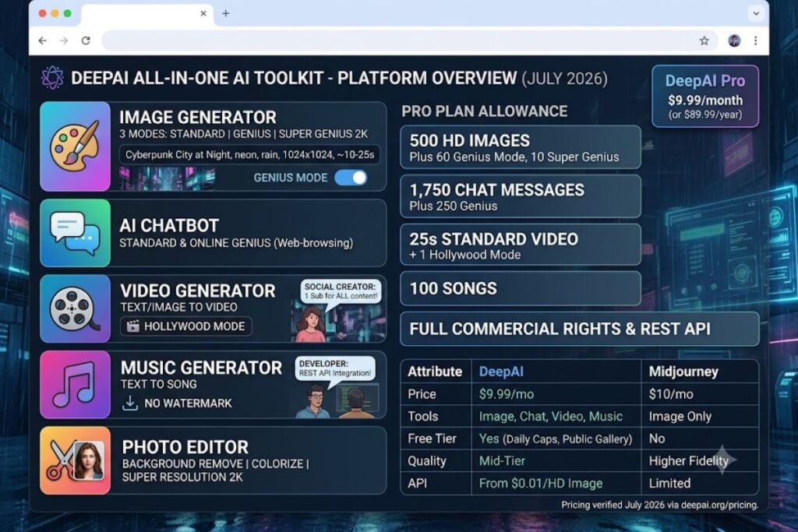The image size is (798, 532).
Task: Click the DeepAI atom logo
Action: point(52,79)
